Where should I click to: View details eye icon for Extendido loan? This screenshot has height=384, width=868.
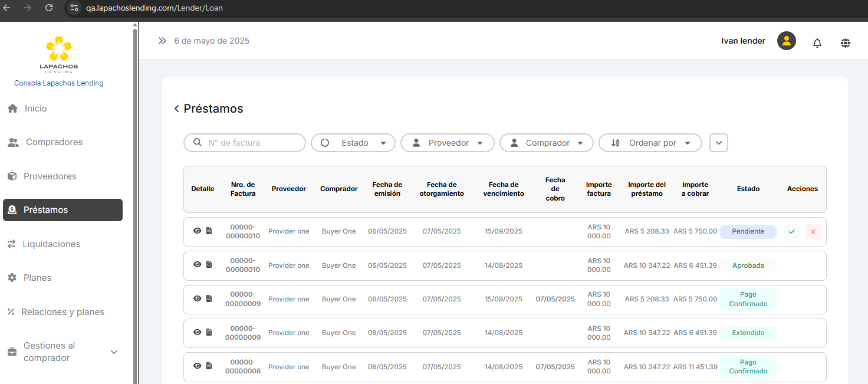coord(198,332)
